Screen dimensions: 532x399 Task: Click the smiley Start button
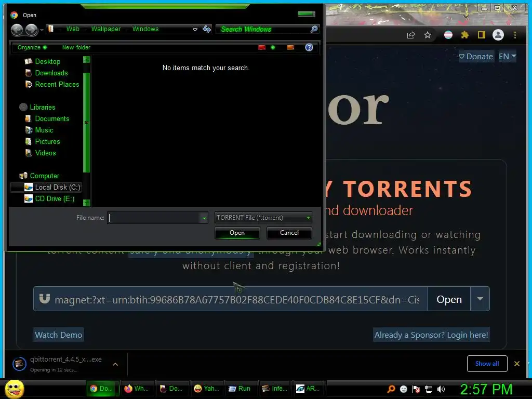click(14, 389)
